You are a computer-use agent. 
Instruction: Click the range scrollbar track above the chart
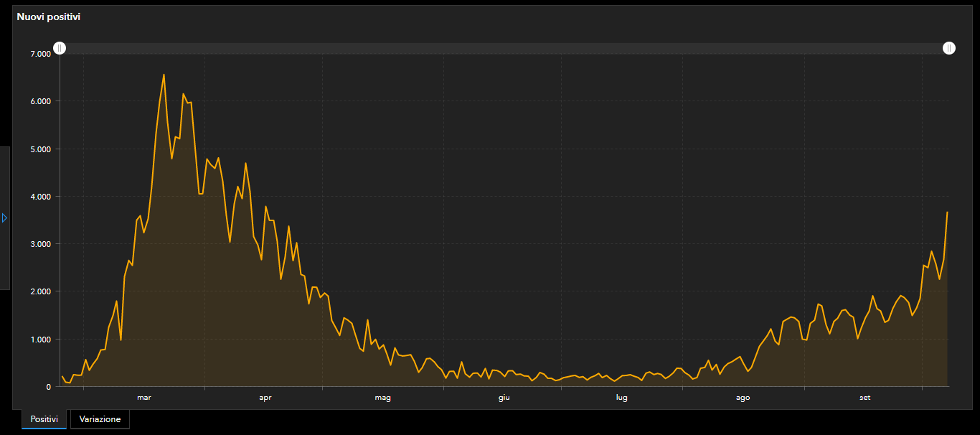click(x=502, y=48)
